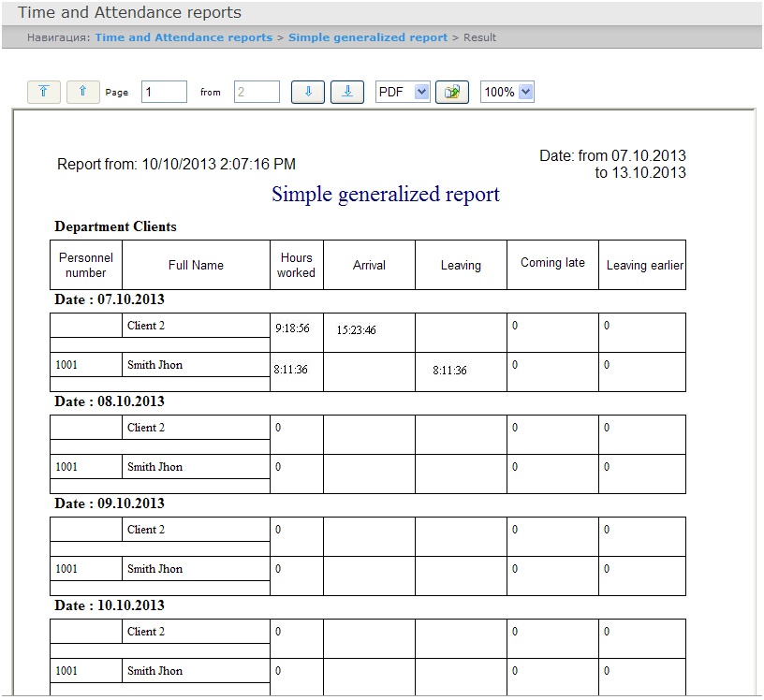Click personnel number 1001 under 08.10.2013

tap(66, 467)
